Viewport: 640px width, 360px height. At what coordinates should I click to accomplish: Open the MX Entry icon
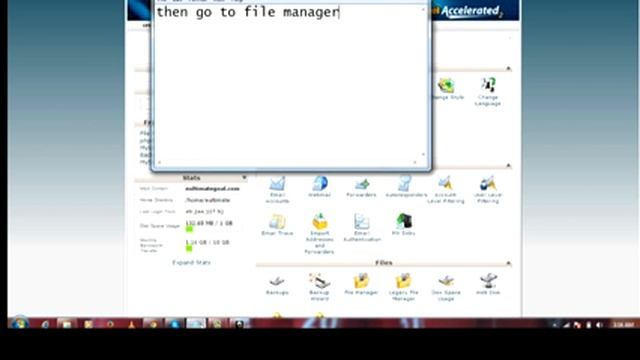404,222
